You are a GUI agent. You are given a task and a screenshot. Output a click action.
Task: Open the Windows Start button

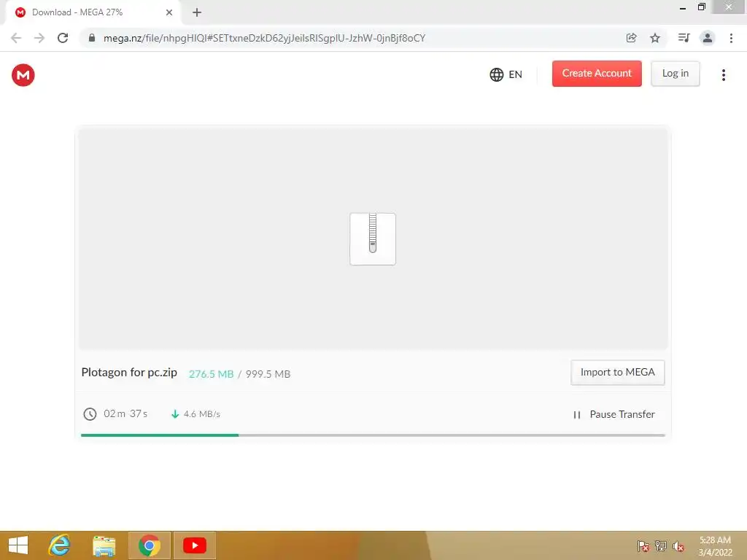pos(18,545)
